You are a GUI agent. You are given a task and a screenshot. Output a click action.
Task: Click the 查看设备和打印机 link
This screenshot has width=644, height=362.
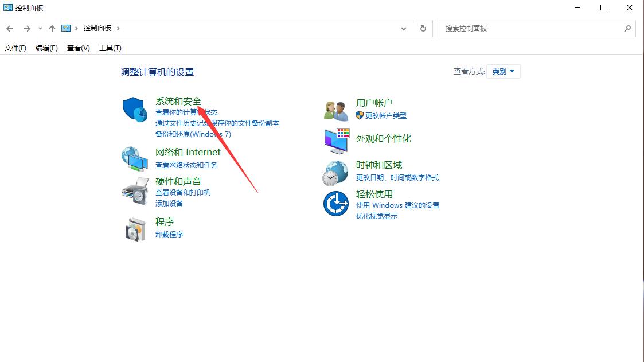pyautogui.click(x=183, y=193)
